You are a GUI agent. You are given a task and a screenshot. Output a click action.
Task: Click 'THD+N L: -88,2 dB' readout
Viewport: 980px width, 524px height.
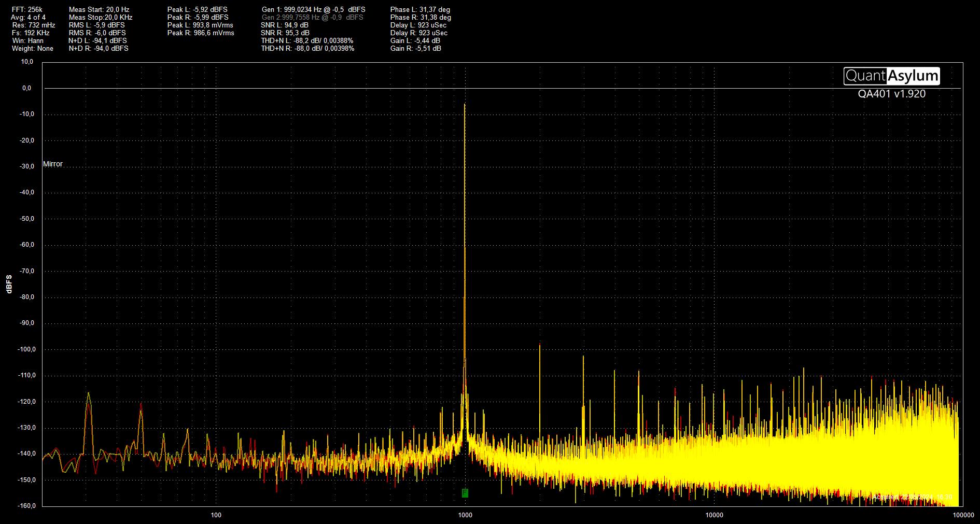tap(307, 40)
